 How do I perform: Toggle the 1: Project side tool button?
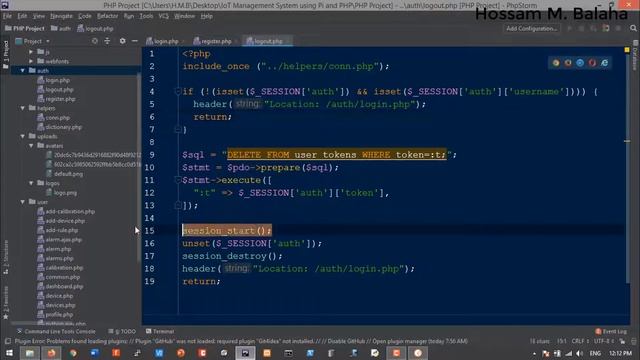tap(6, 55)
